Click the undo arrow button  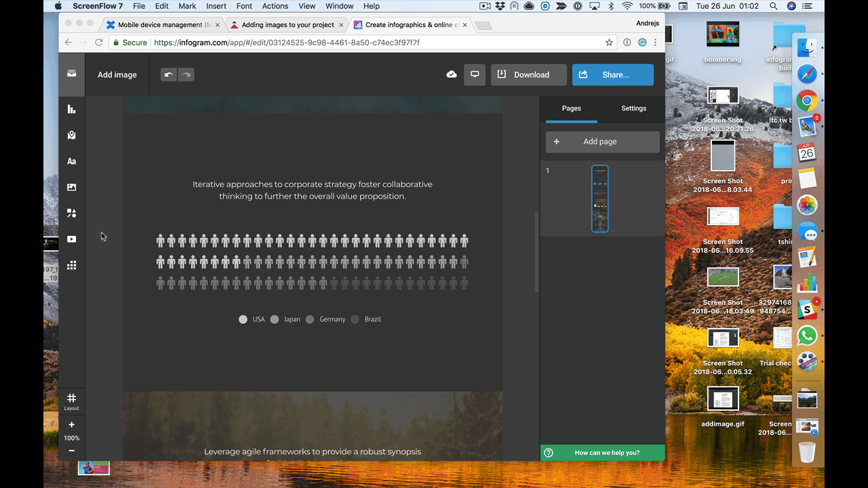point(169,75)
